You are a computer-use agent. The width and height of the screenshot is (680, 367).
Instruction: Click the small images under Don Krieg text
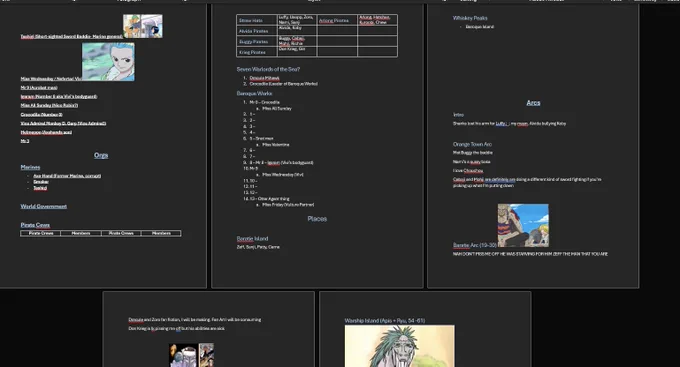pyautogui.click(x=191, y=355)
